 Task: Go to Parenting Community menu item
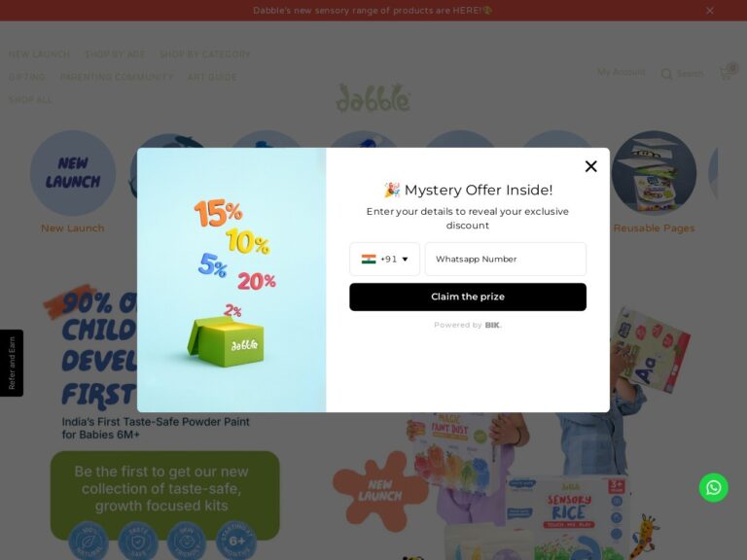pyautogui.click(x=117, y=77)
